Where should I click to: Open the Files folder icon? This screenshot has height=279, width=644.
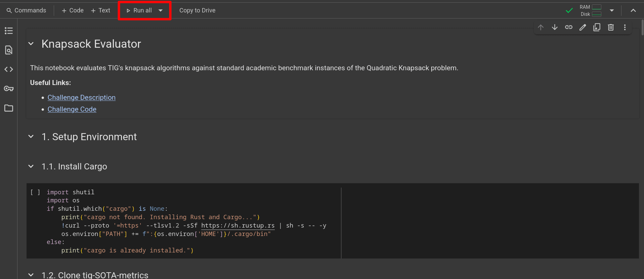point(9,108)
